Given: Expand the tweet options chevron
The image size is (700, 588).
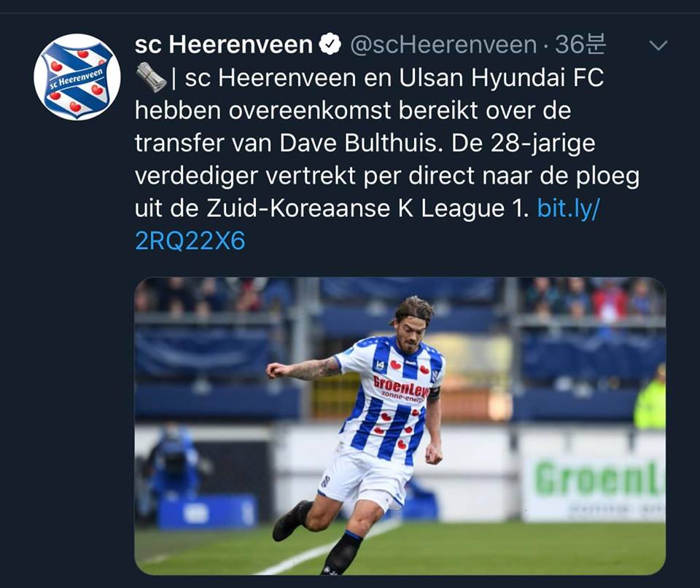Looking at the screenshot, I should 658,45.
